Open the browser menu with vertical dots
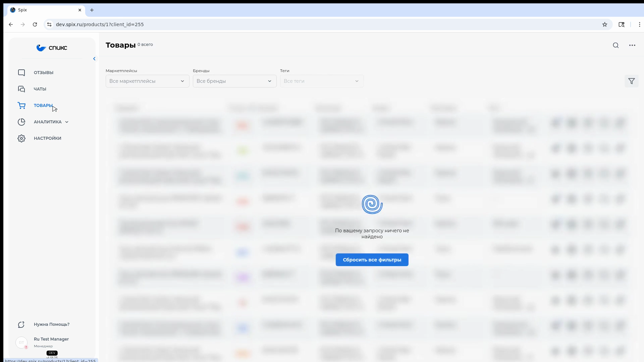 [640, 24]
